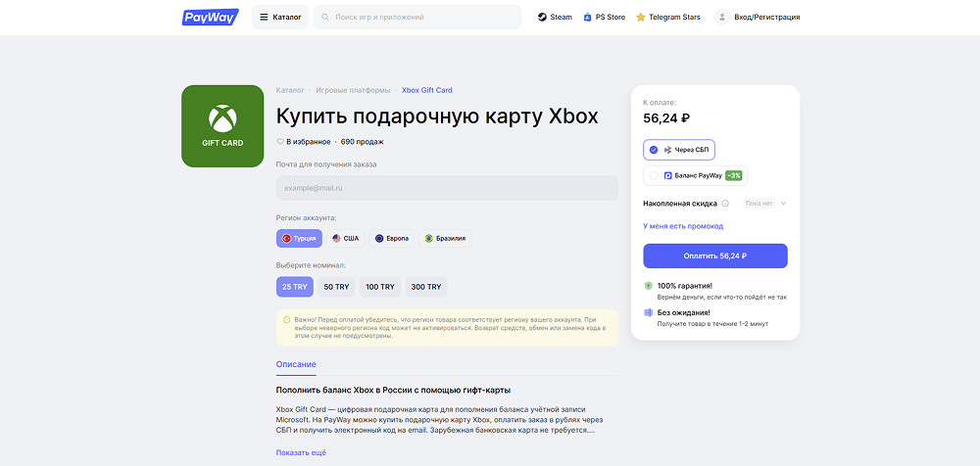The height and width of the screenshot is (466, 980).
Task: Click the PayWay logo
Action: (x=210, y=17)
